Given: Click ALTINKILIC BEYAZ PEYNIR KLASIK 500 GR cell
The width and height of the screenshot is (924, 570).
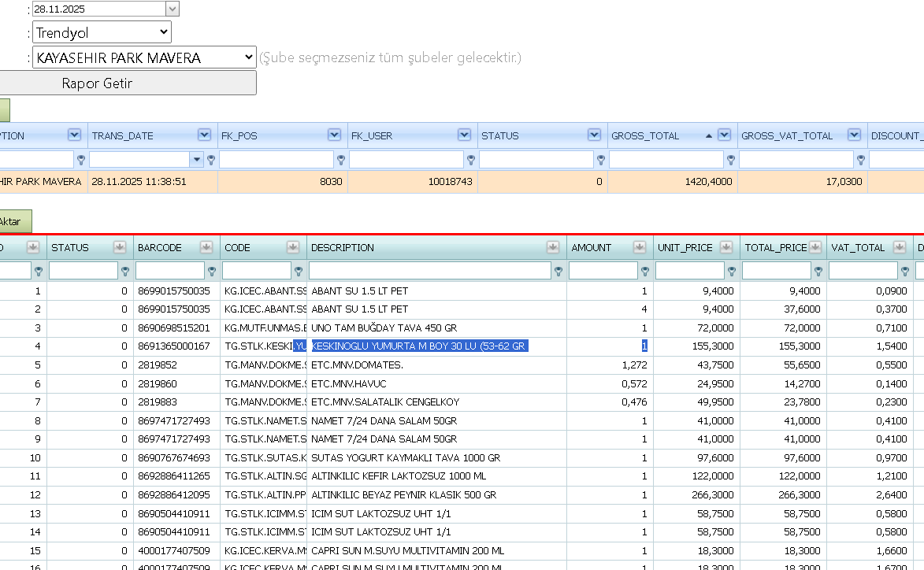Looking at the screenshot, I should (436, 495).
